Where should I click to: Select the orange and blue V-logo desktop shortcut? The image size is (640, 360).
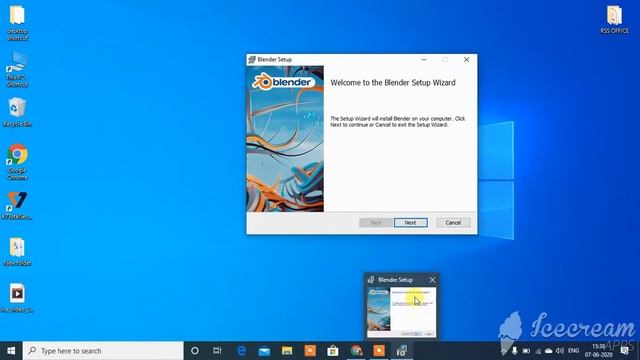click(17, 206)
